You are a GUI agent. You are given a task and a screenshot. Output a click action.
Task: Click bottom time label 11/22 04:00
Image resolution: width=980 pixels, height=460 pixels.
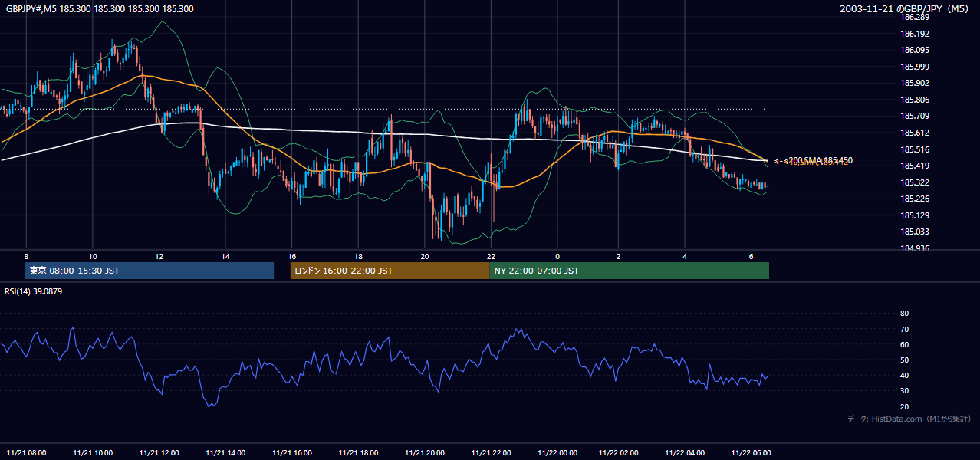click(x=685, y=452)
